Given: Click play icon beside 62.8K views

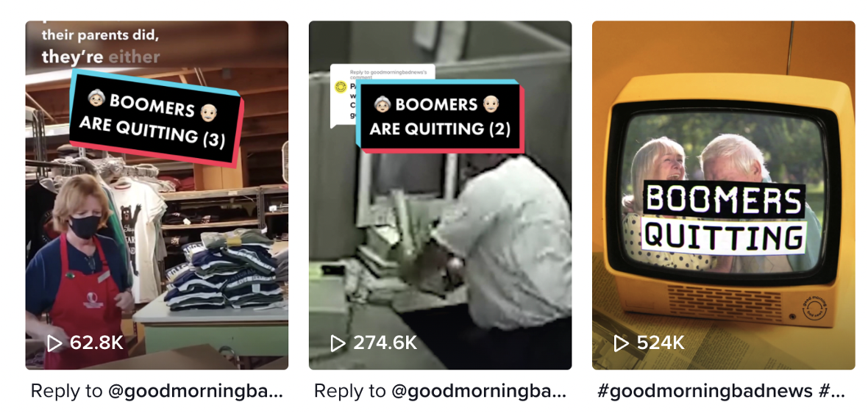Looking at the screenshot, I should point(55,342).
